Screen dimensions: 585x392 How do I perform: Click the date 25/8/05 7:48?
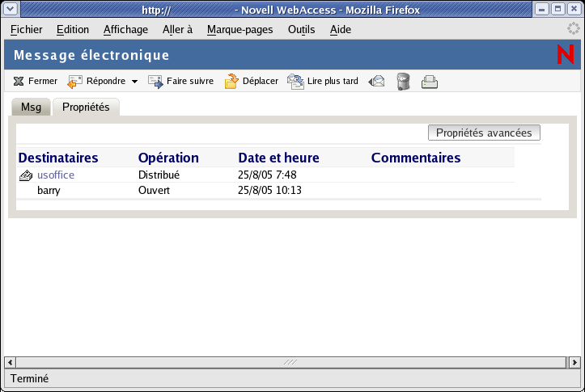[x=267, y=175]
